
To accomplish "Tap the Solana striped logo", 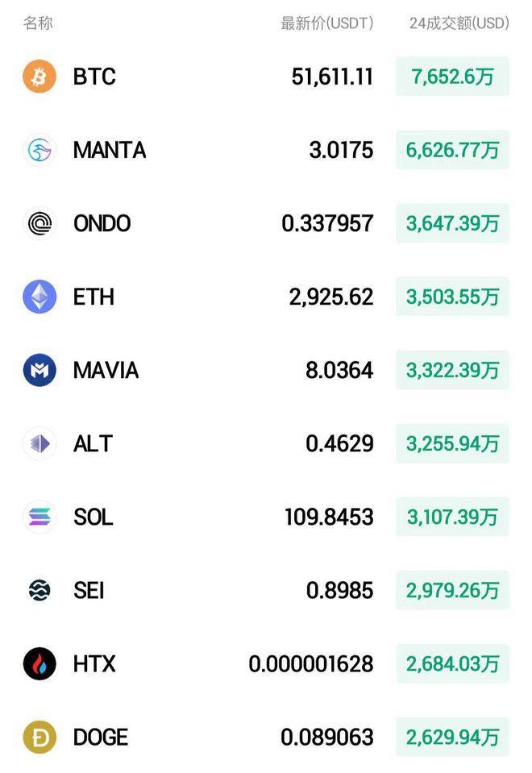I will (x=39, y=517).
